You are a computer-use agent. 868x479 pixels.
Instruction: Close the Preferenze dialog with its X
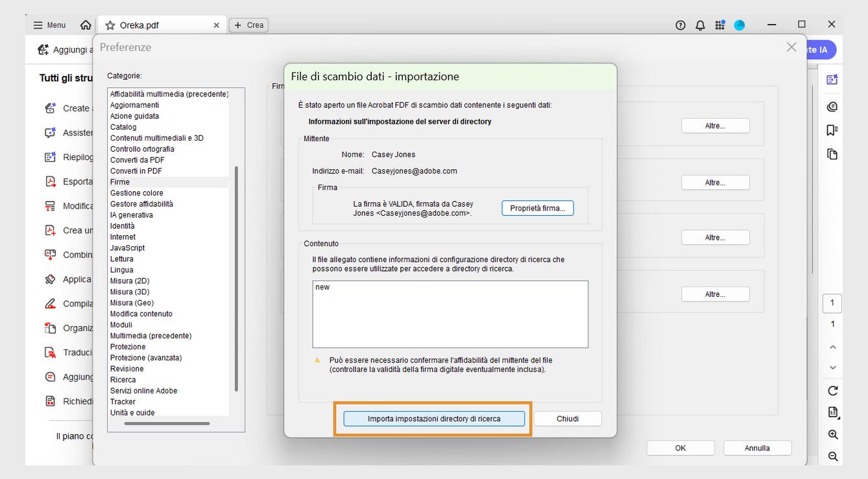pyautogui.click(x=791, y=47)
